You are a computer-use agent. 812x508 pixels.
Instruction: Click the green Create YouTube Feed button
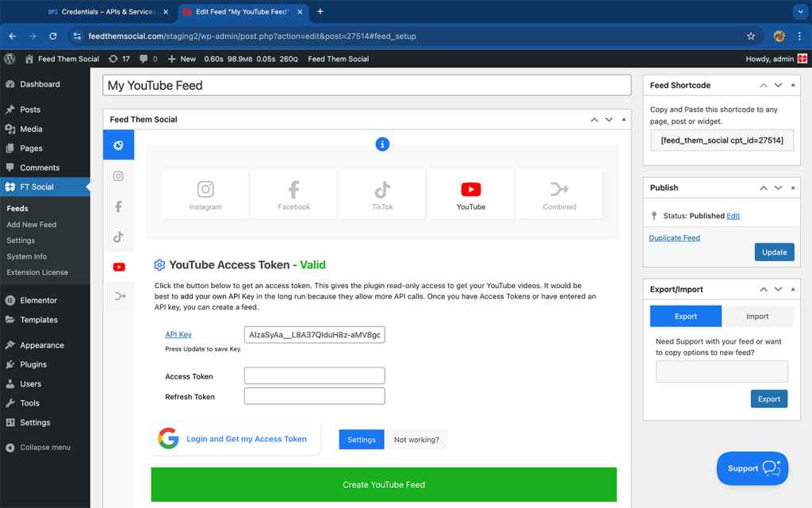point(384,485)
